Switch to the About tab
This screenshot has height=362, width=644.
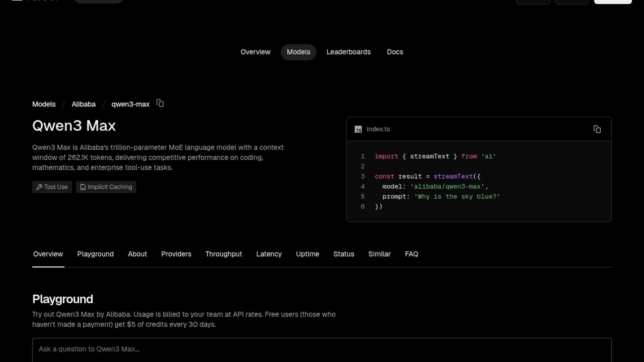click(x=137, y=254)
